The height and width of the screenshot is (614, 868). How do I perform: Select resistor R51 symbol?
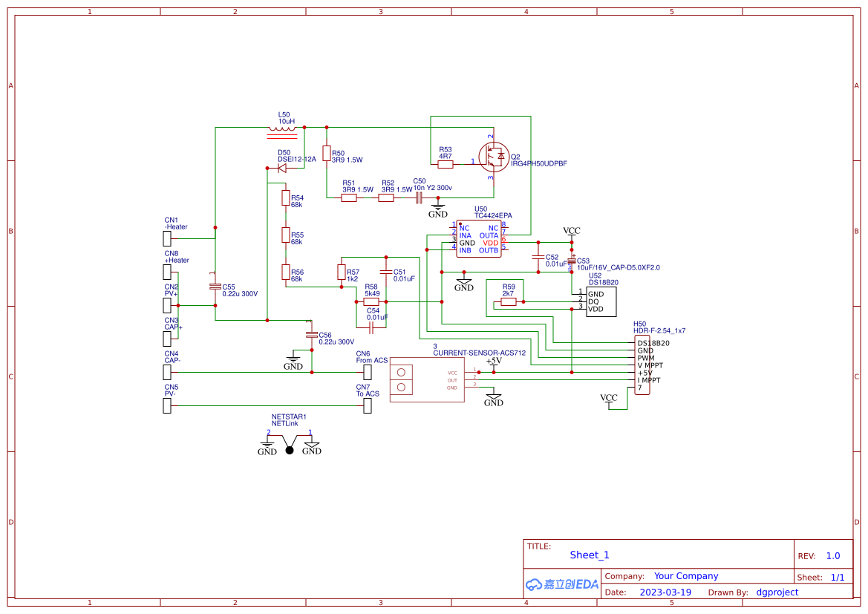(349, 197)
